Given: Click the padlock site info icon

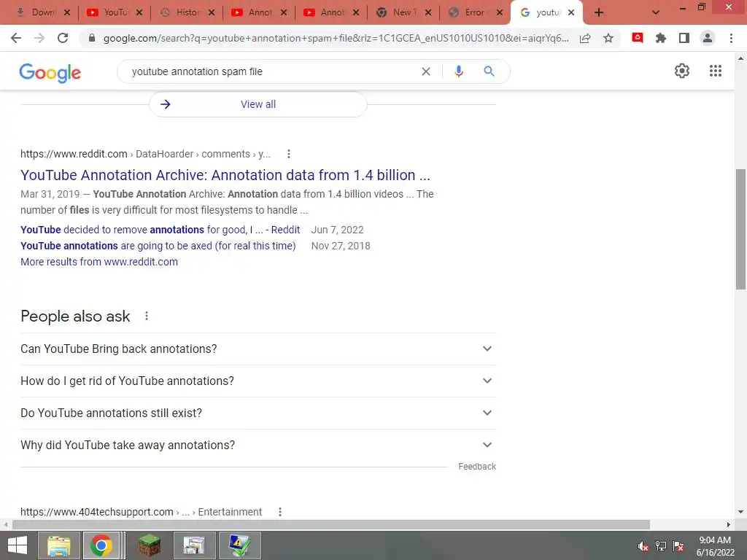Looking at the screenshot, I should 92,38.
